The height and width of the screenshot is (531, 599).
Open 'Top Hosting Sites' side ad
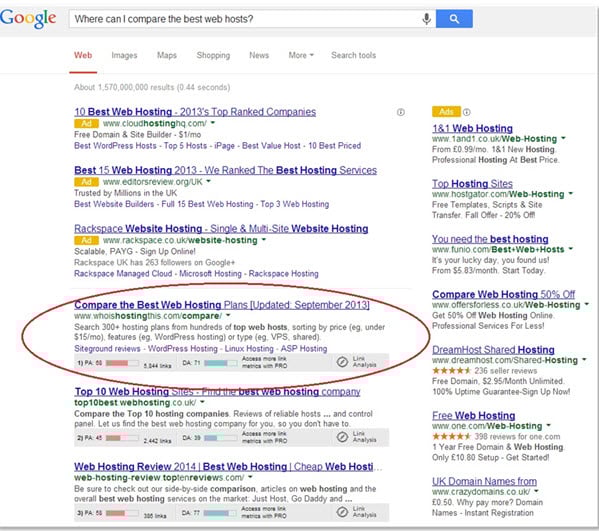pos(472,184)
